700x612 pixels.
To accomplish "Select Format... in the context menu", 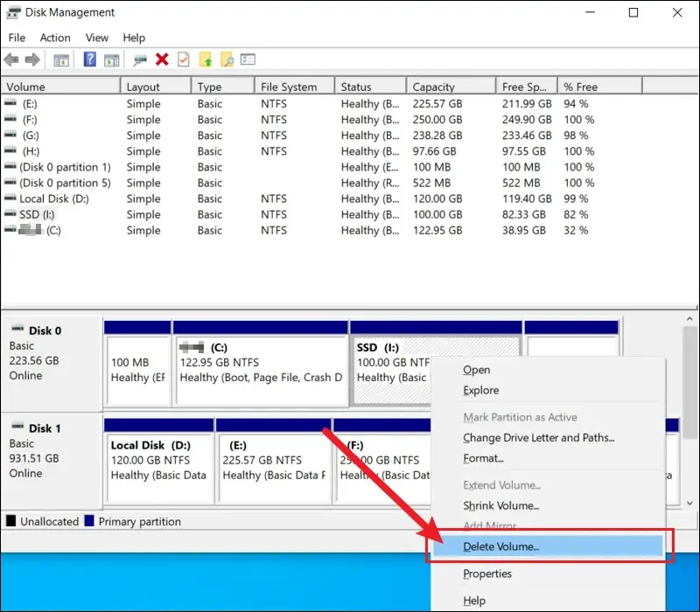I will coord(483,458).
